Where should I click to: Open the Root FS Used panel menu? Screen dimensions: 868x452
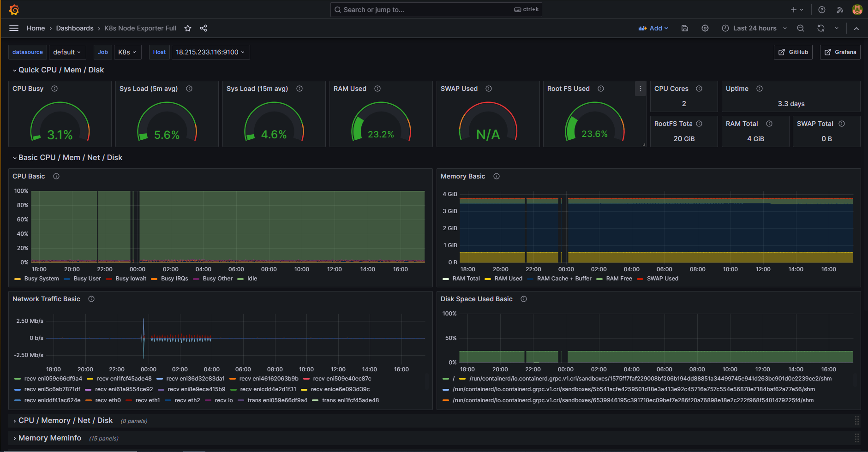click(x=640, y=89)
